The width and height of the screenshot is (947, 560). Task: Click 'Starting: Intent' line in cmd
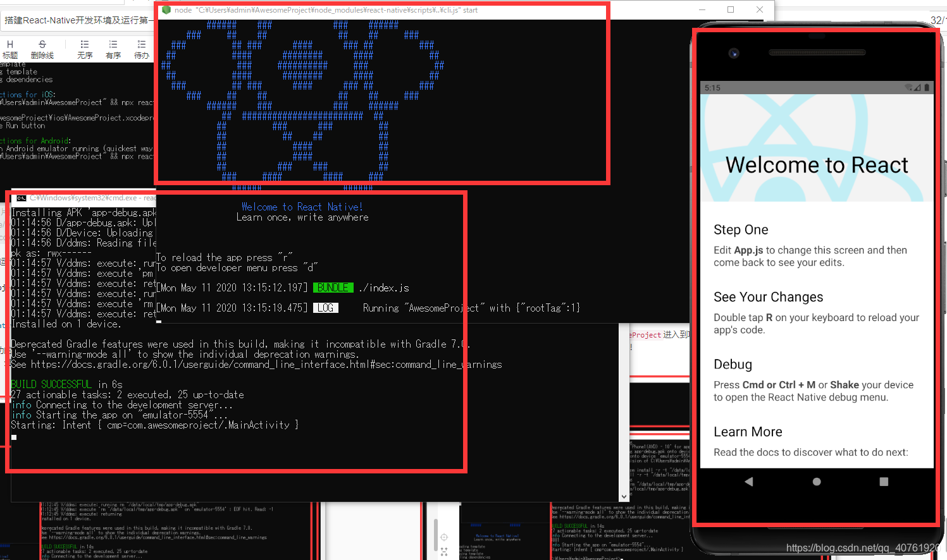coord(155,425)
